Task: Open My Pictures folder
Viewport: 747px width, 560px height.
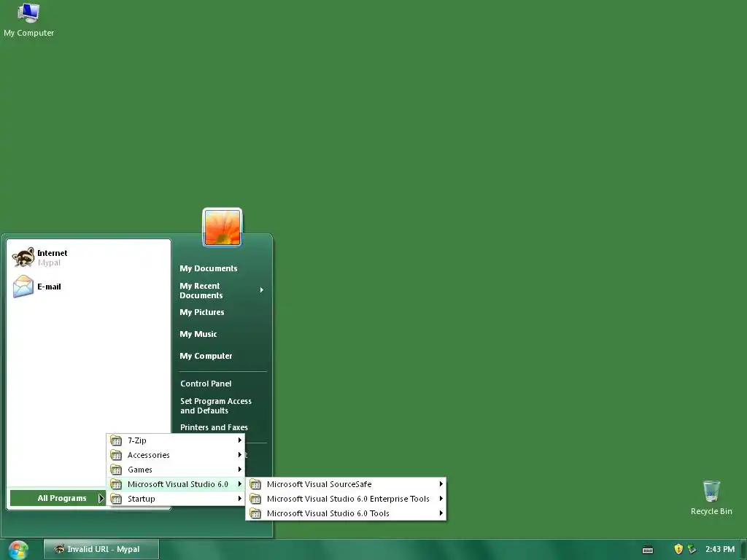Action: [201, 312]
